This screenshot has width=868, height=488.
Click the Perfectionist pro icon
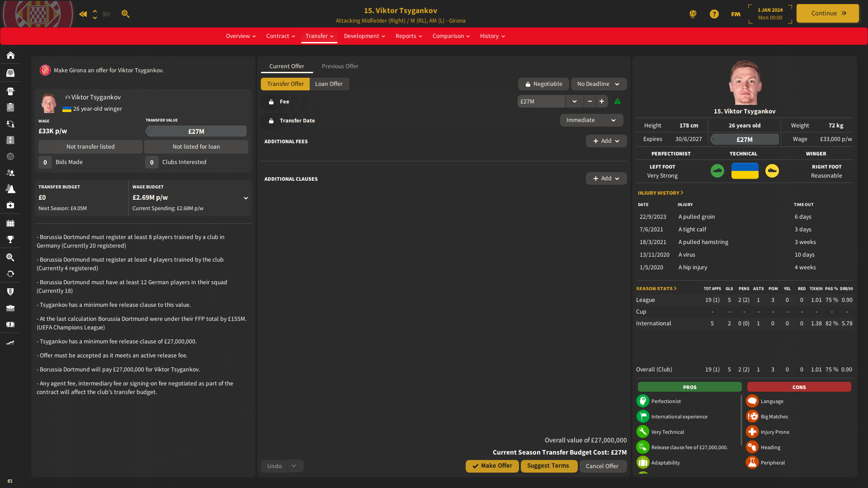(643, 400)
